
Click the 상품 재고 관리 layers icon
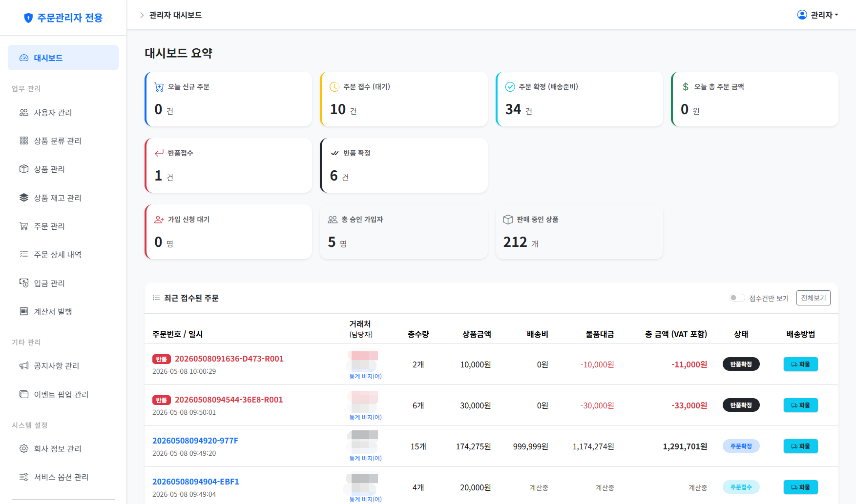[24, 198]
